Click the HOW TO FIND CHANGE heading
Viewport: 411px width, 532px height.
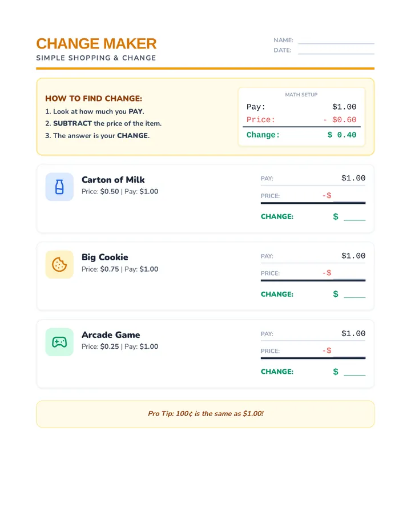coord(94,98)
